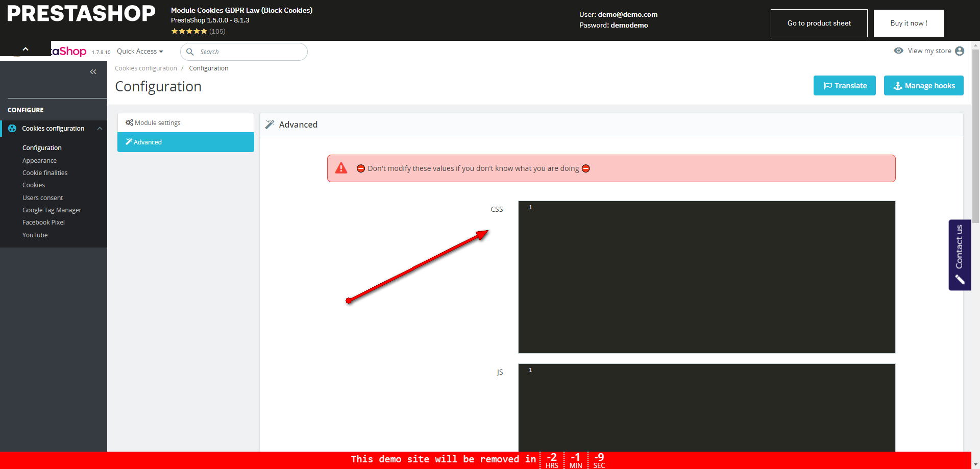Click Go to product sheet button
Viewport: 980px width, 469px height.
click(x=819, y=23)
